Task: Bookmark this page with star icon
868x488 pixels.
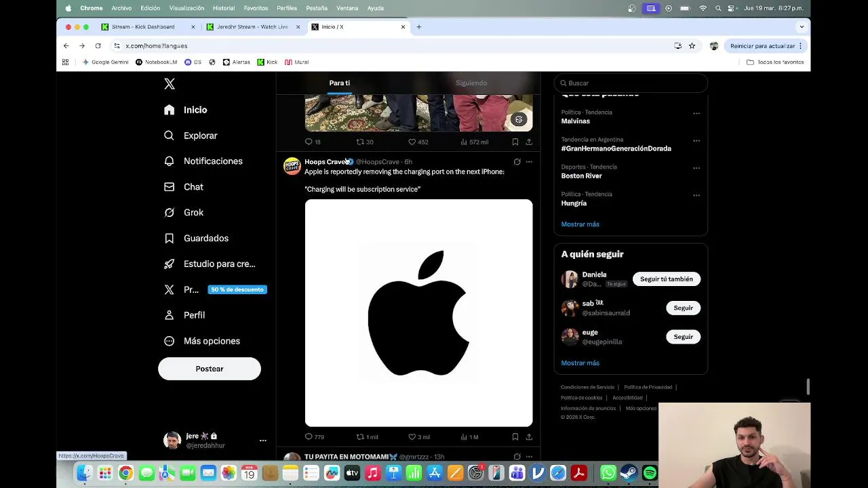Action: point(692,46)
